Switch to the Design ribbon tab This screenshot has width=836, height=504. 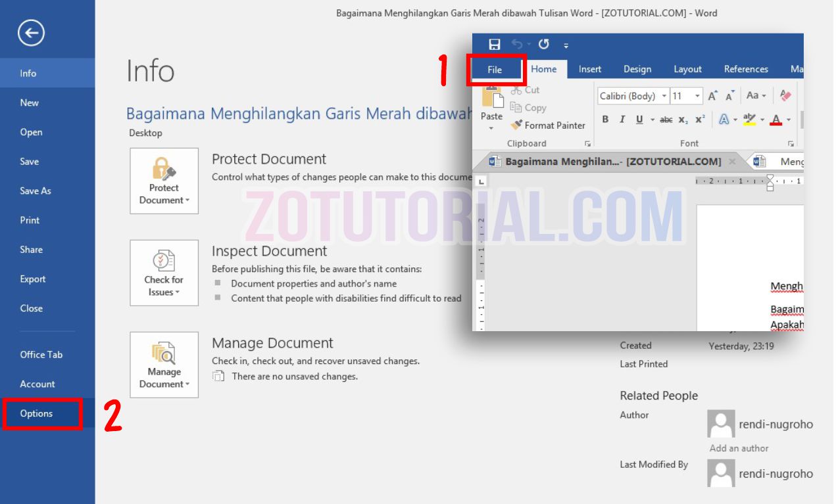click(x=637, y=69)
